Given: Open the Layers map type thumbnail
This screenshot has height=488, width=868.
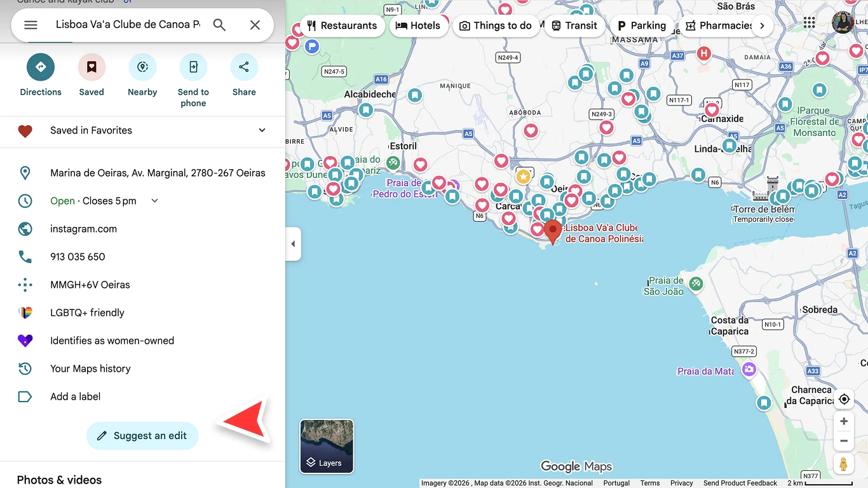Looking at the screenshot, I should point(327,446).
